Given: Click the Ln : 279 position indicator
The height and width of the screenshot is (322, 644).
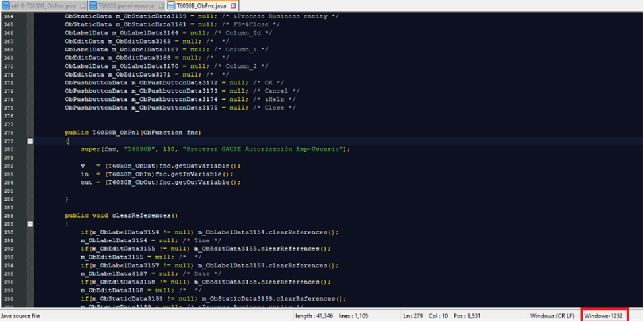Looking at the screenshot, I should click(415, 316).
